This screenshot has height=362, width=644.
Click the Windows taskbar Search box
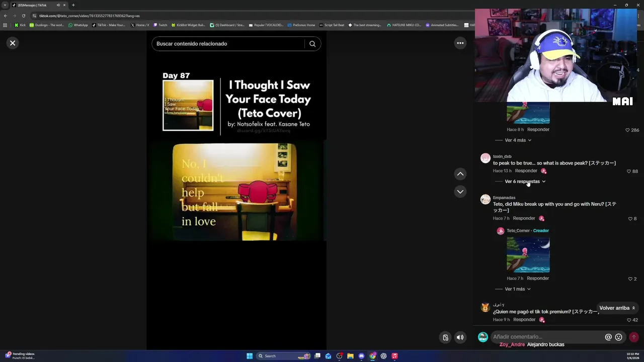[283, 356]
